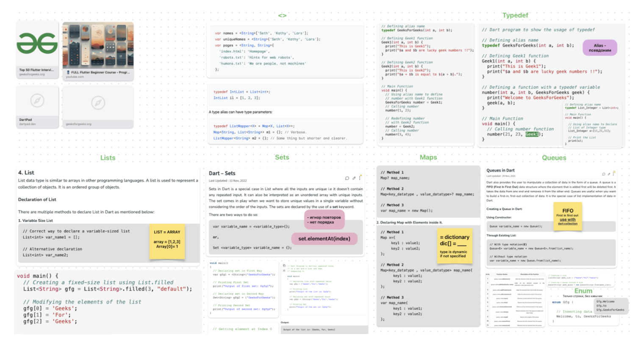The image size is (644, 353).
Task: Click the 'Typedef' section heading
Action: [x=515, y=15]
